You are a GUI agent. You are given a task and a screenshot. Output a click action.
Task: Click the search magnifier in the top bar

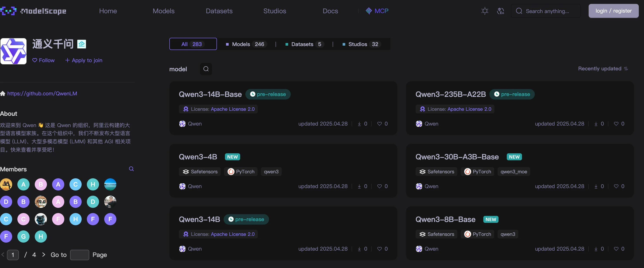tap(519, 11)
